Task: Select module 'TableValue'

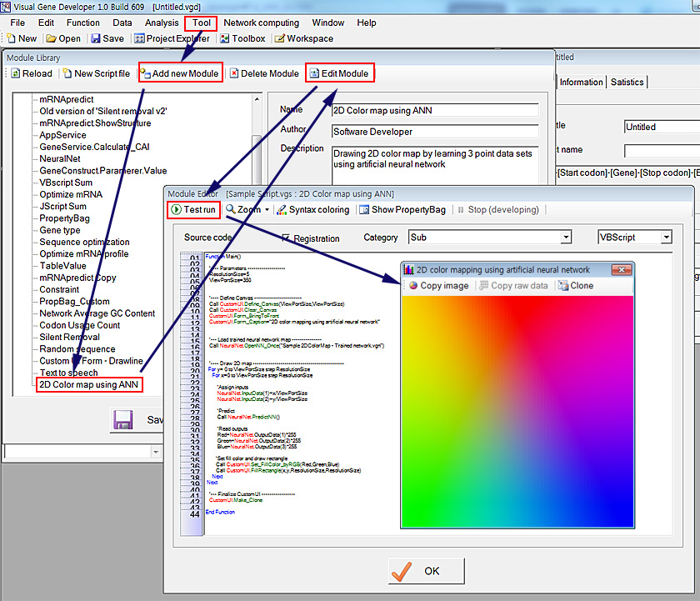Action: tap(63, 266)
